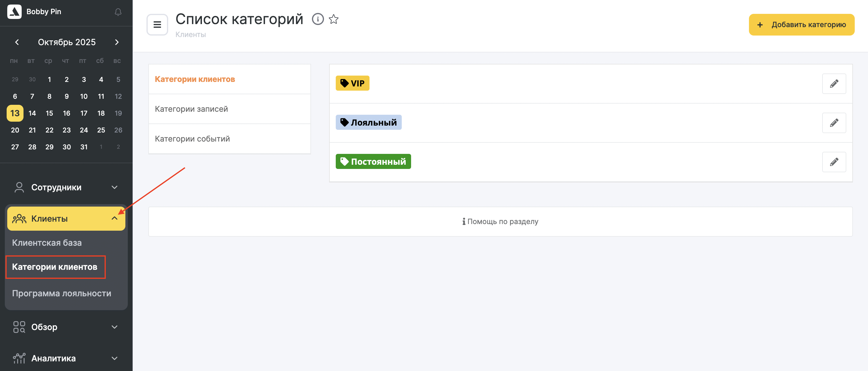Open Клиентская база in sidebar
This screenshot has height=371, width=868.
pos(47,243)
